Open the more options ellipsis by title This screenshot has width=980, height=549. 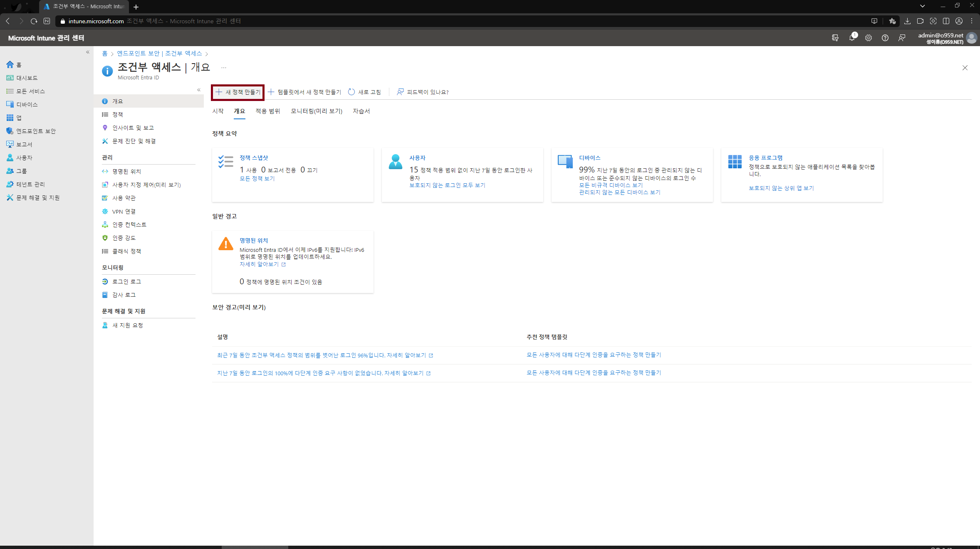click(x=224, y=67)
